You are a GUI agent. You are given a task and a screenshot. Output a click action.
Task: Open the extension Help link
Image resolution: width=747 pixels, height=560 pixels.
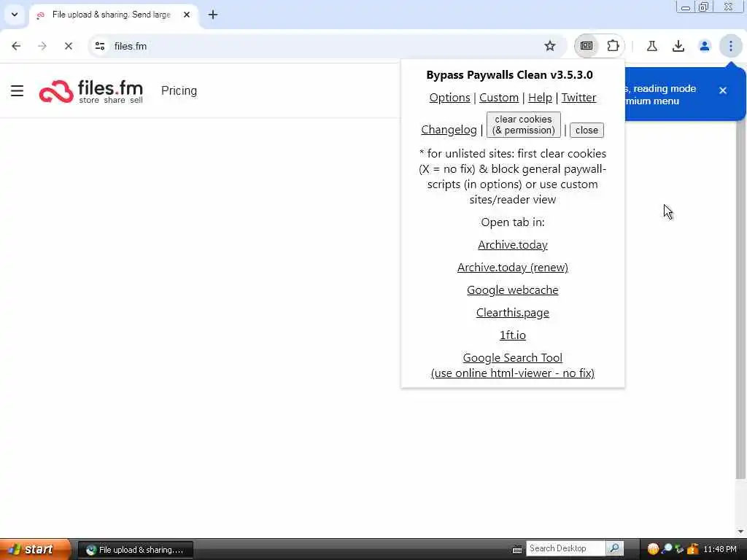tap(540, 98)
